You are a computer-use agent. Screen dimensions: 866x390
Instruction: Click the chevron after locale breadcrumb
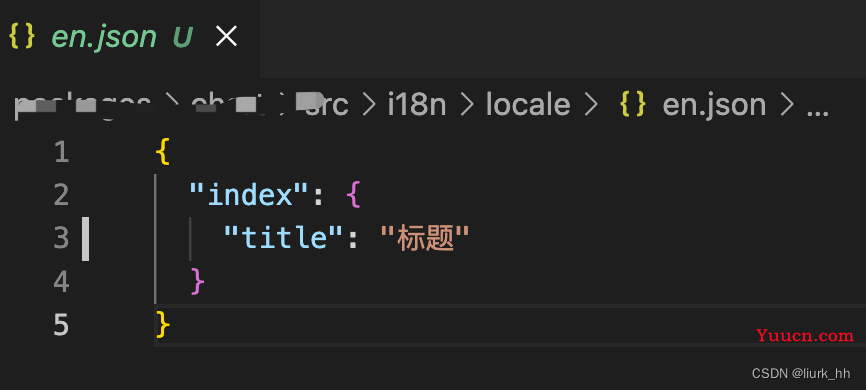(591, 105)
